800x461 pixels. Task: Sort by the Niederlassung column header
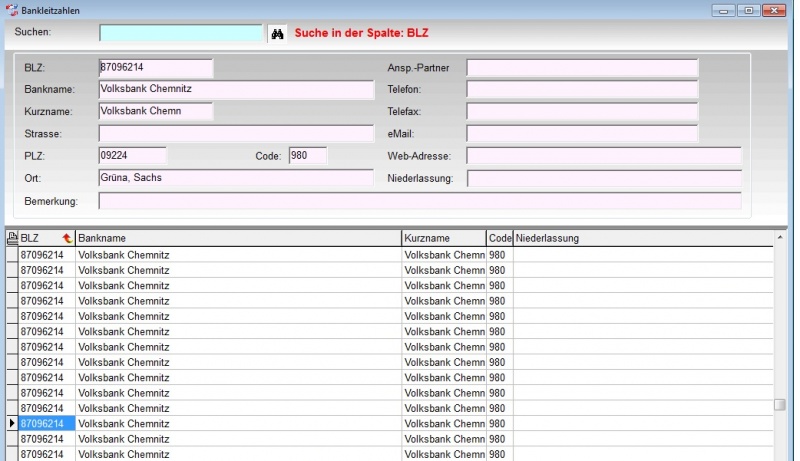pyautogui.click(x=643, y=238)
